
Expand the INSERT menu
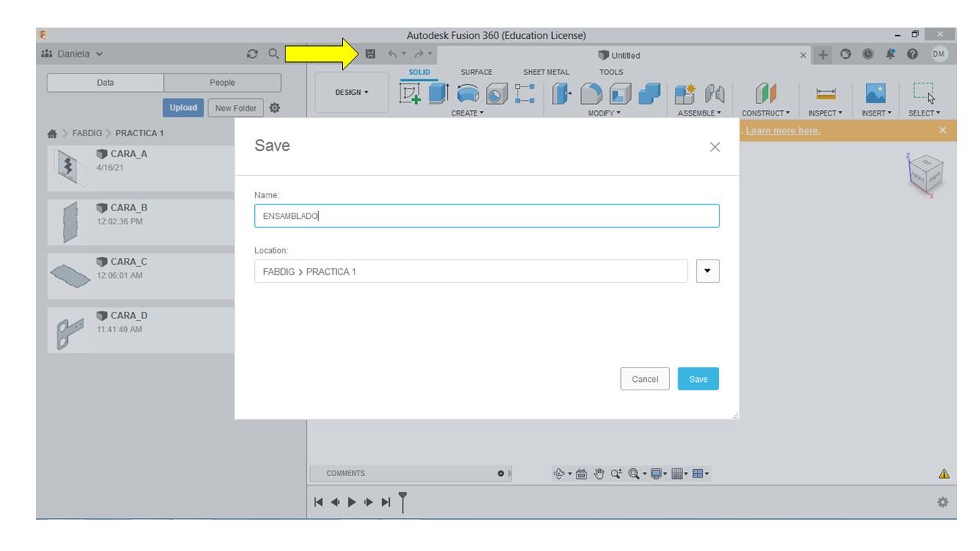(876, 112)
